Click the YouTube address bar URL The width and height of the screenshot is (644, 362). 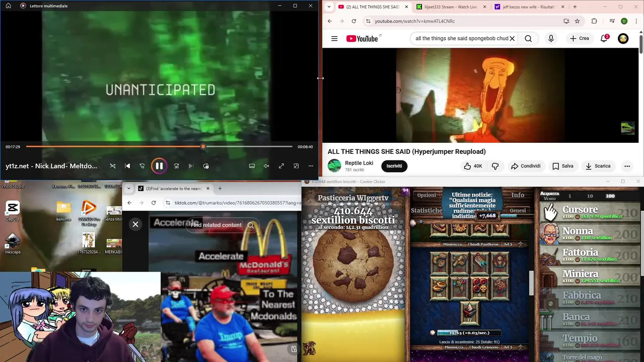pos(415,21)
